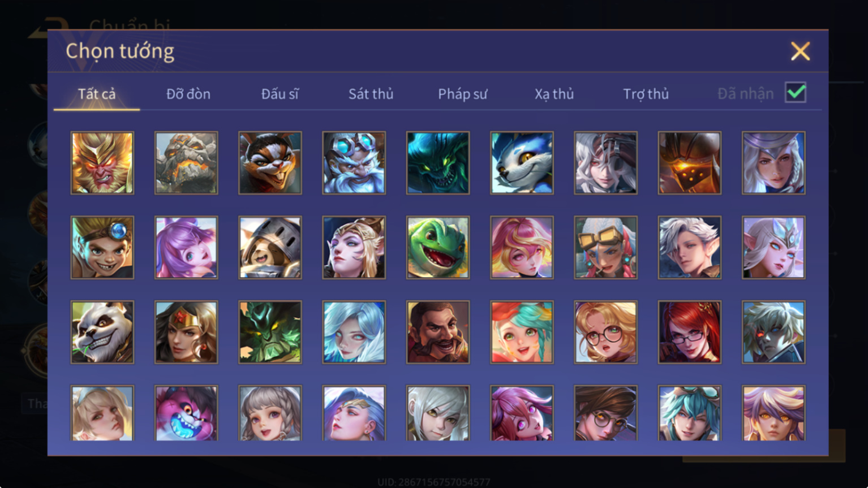Open the Sát thủ tab
868x488 pixels.
coord(371,94)
